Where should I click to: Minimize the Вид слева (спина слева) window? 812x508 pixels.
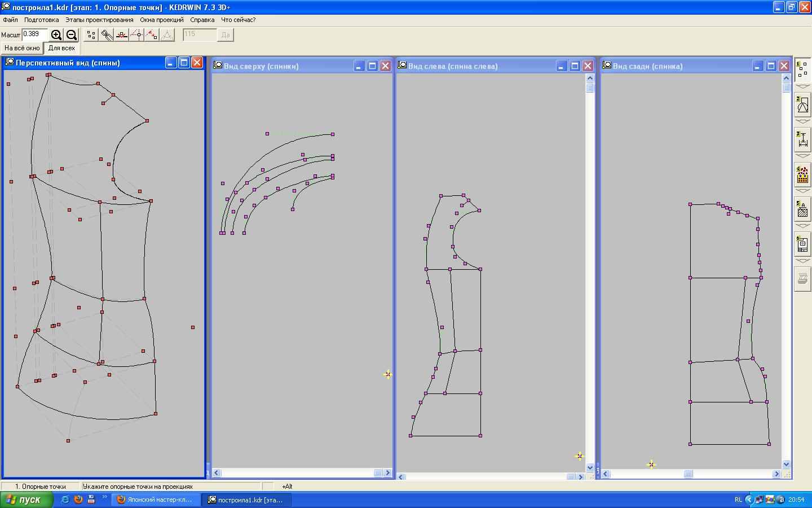[x=561, y=66]
